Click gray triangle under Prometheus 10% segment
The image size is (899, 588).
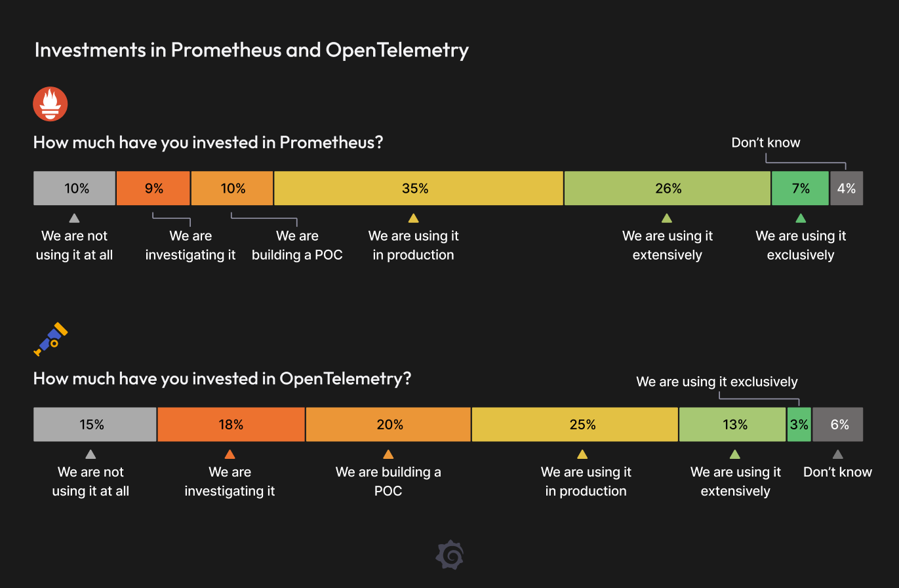pos(74,218)
